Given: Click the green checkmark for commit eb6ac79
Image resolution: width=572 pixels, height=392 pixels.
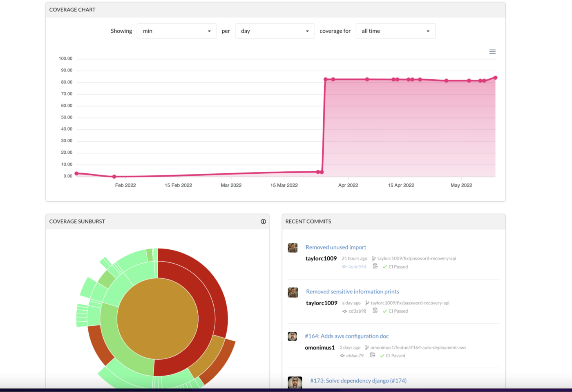Looking at the screenshot, I should click(382, 356).
